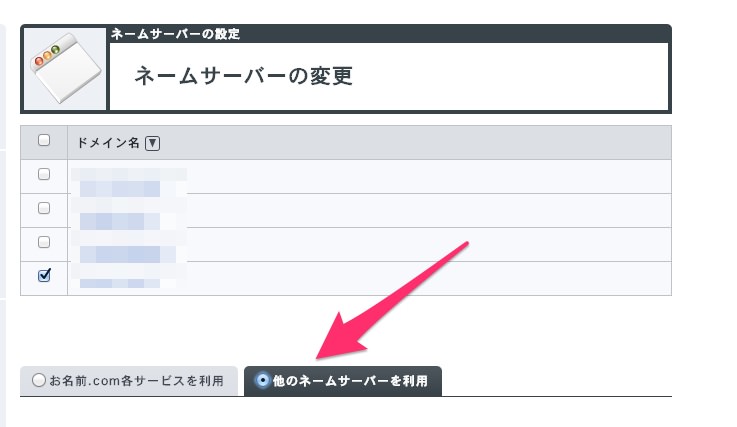Image resolution: width=737 pixels, height=427 pixels.
Task: Check the third domain row checkbox
Action: coord(44,242)
